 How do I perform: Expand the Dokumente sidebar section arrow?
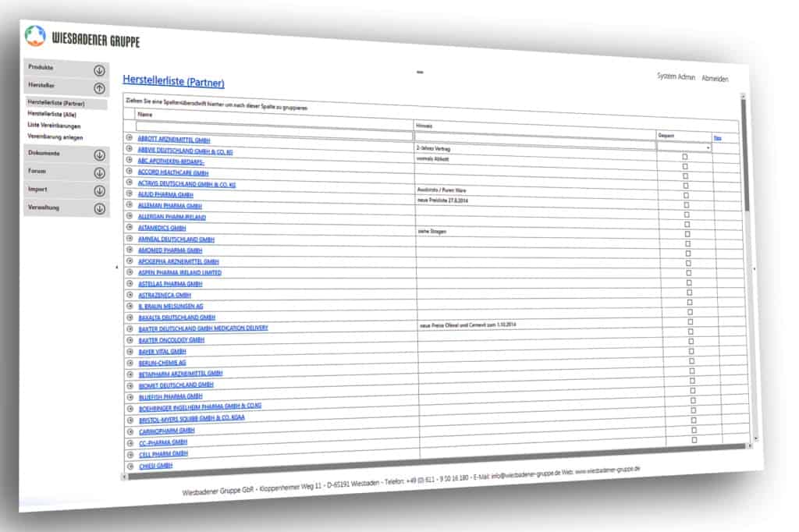(99, 155)
